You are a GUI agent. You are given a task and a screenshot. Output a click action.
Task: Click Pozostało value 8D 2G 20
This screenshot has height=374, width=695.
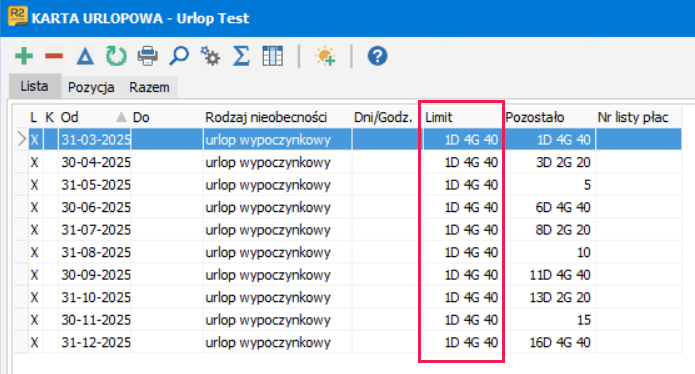tap(563, 230)
